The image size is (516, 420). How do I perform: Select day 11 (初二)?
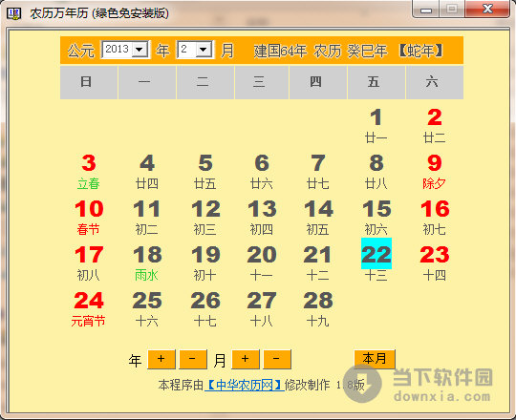[147, 218]
